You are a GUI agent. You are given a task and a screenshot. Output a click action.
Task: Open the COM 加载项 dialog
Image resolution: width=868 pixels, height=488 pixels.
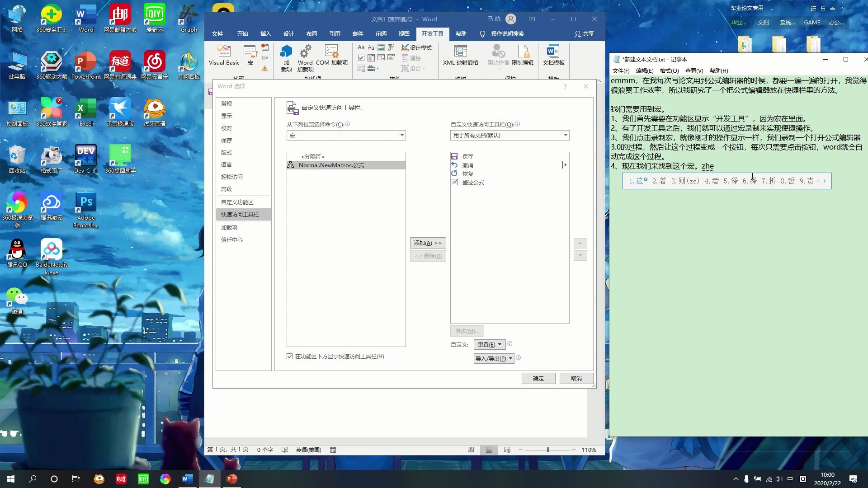[331, 55]
